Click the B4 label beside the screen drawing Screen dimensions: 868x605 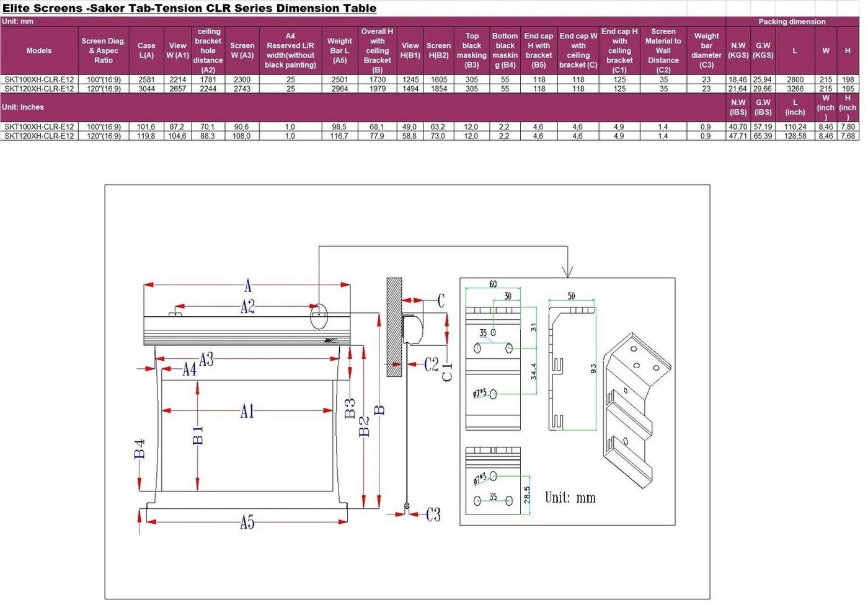point(139,449)
